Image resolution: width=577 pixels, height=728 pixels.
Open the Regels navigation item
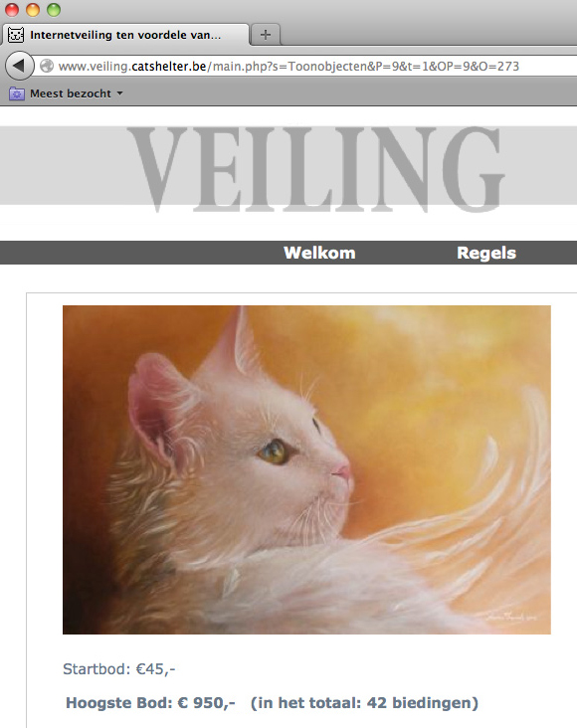point(486,253)
